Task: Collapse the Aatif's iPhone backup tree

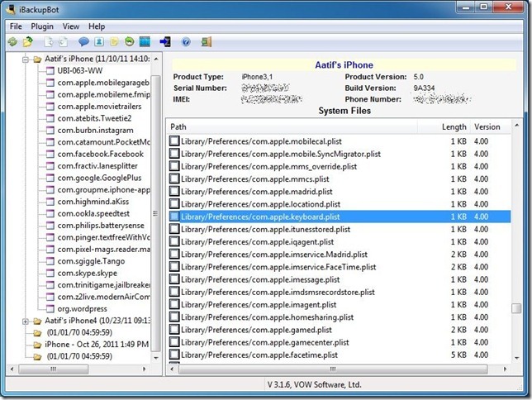Action: pyautogui.click(x=26, y=60)
